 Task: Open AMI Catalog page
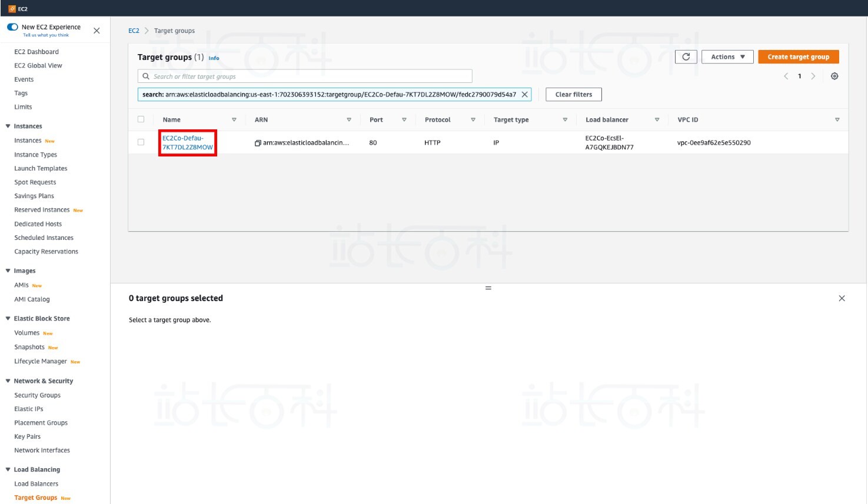(32, 299)
